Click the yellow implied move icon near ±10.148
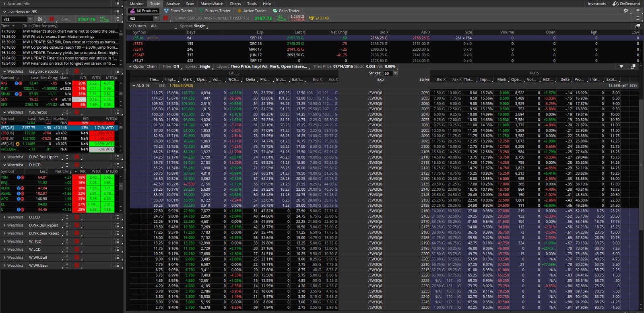The image size is (644, 313). pos(312,18)
